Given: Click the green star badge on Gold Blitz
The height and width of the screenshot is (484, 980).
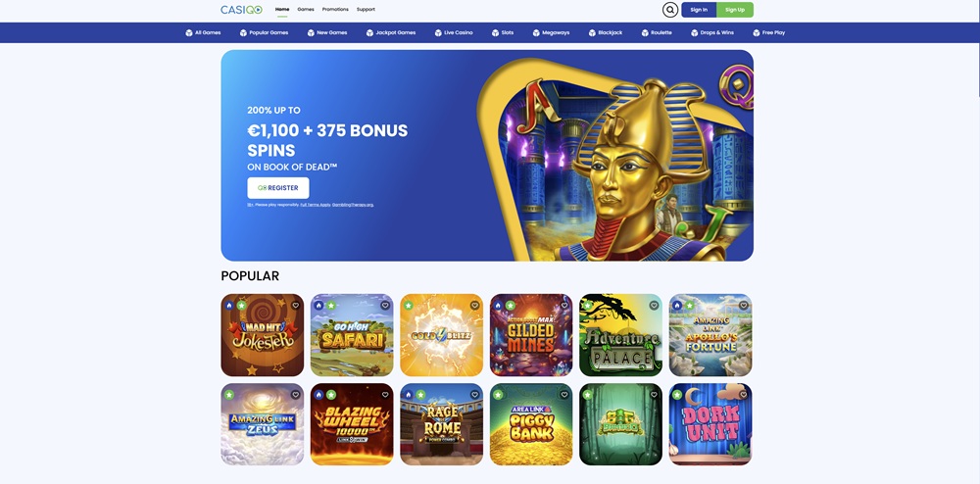Looking at the screenshot, I should coord(408,306).
